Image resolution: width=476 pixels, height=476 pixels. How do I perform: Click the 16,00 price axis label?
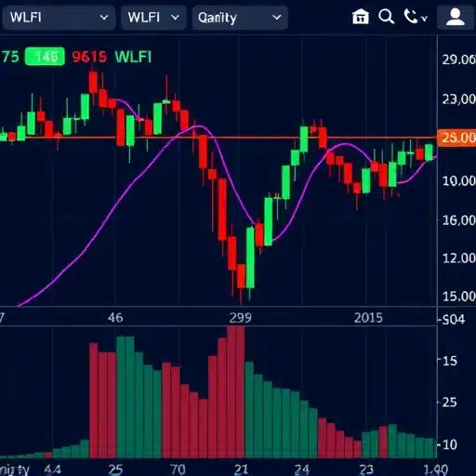click(x=458, y=220)
